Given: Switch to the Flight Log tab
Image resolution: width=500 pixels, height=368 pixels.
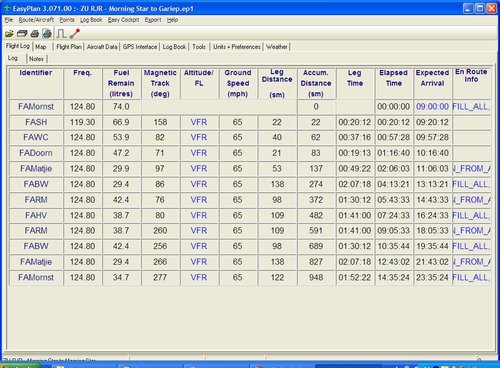Looking at the screenshot, I should [18, 46].
